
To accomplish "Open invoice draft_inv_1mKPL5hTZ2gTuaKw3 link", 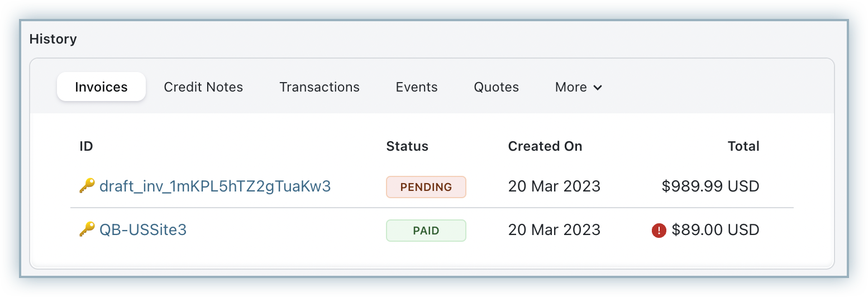I will 215,186.
